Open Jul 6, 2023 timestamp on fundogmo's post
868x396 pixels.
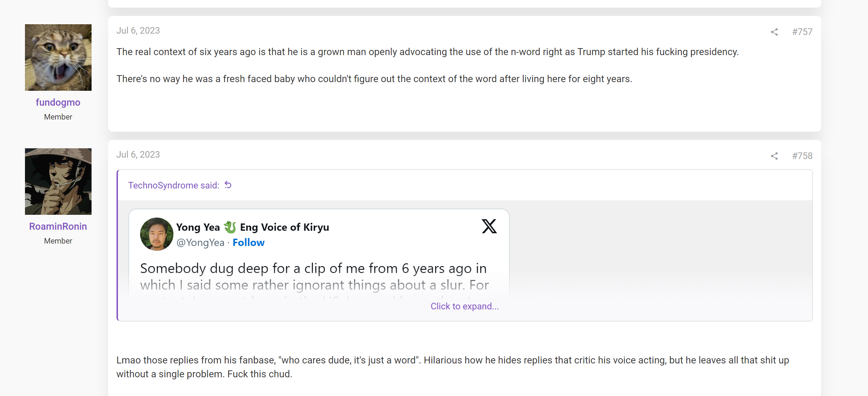(x=138, y=30)
